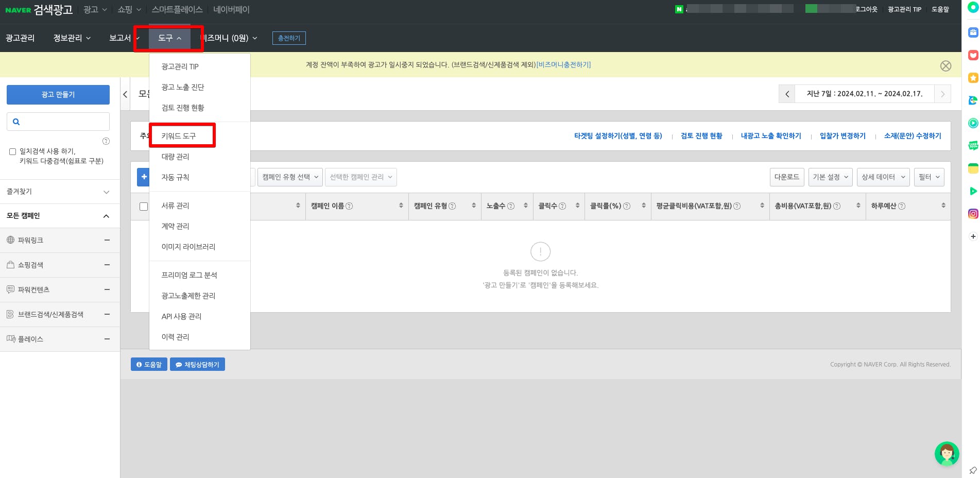Click help icon next to 노출수
Viewport: 980px width, 478px height.
pyautogui.click(x=511, y=206)
